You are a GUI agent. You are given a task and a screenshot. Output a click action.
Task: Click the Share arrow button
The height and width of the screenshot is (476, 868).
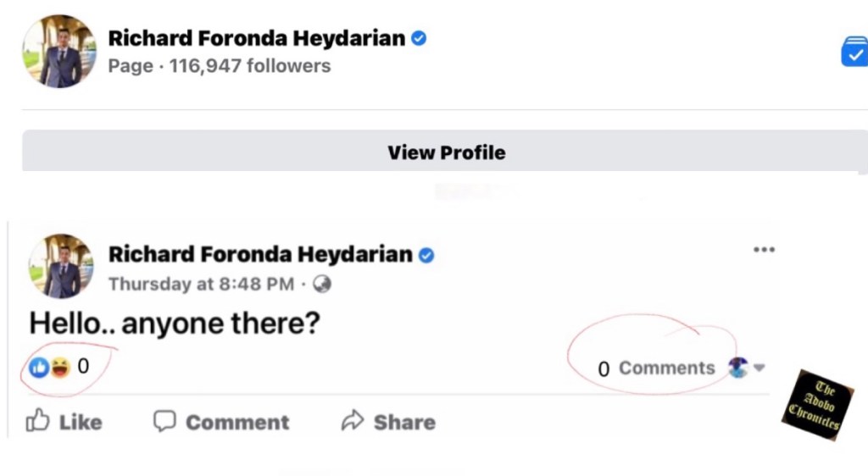388,422
